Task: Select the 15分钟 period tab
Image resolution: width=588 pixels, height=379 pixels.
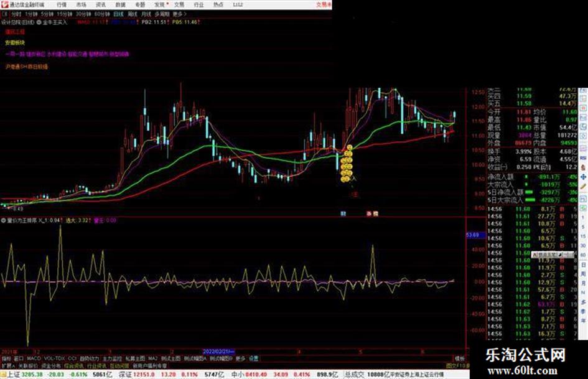Action: pos(65,14)
